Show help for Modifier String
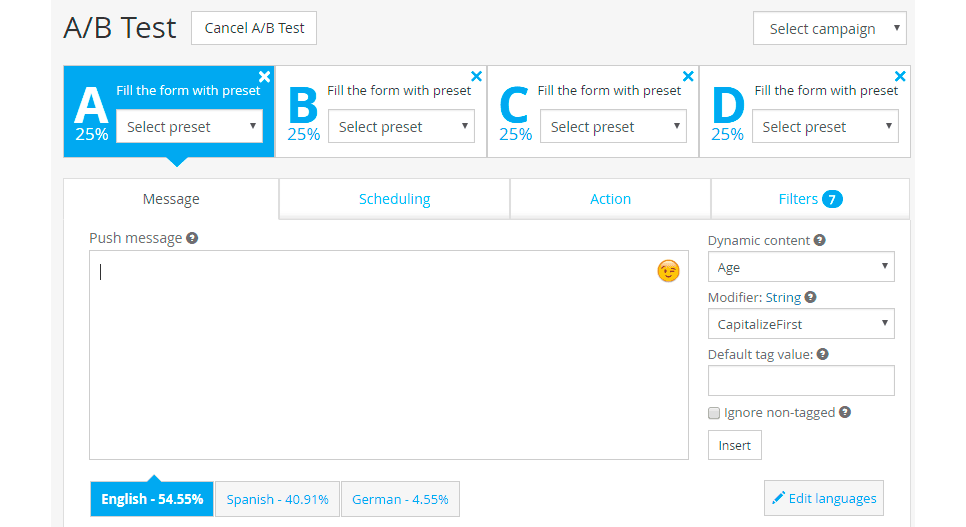 [811, 297]
